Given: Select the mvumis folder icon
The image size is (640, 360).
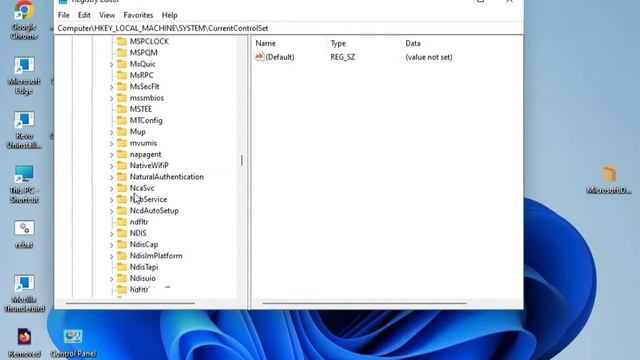Looking at the screenshot, I should click(122, 143).
